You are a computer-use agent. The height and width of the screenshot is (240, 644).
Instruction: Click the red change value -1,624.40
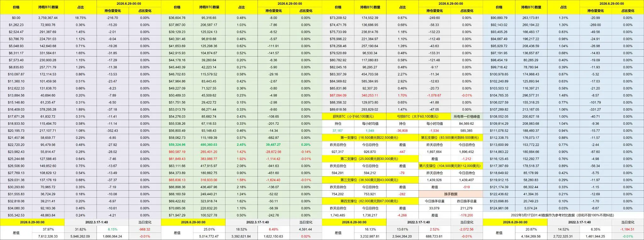click(x=273, y=180)
